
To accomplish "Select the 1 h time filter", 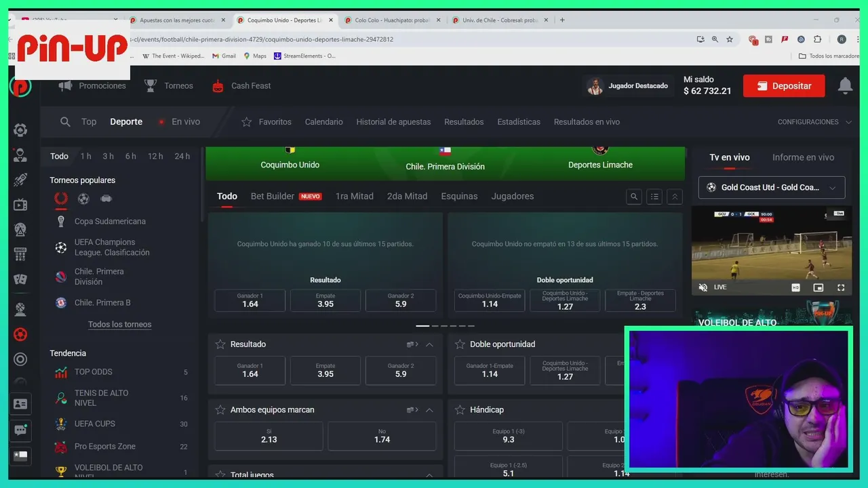I will [85, 157].
